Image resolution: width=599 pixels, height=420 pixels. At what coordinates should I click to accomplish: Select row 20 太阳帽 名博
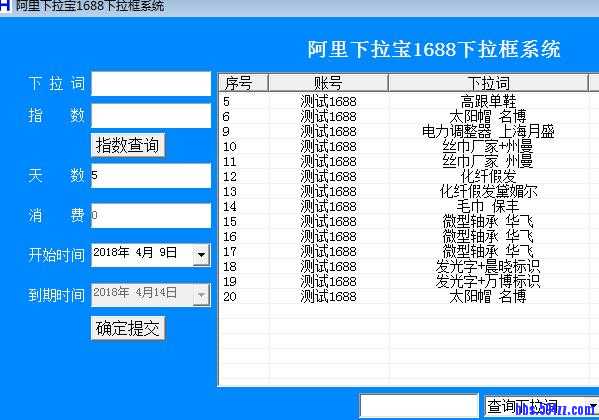coord(409,297)
